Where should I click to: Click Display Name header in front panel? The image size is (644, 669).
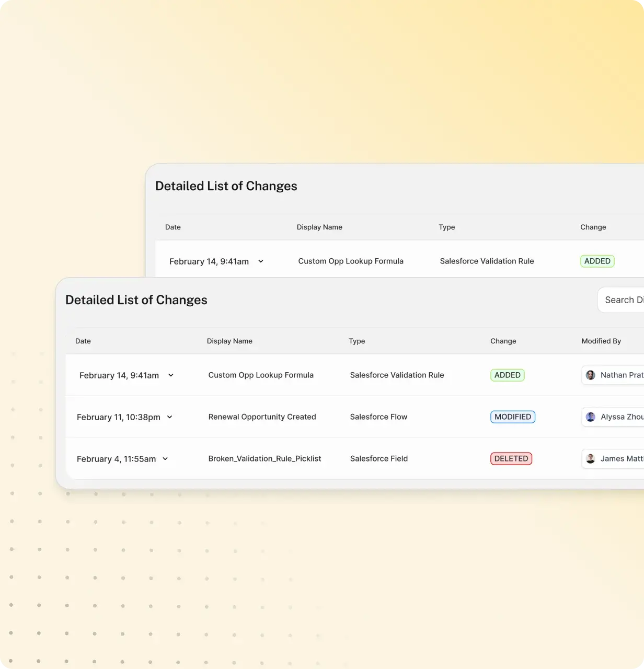[229, 341]
